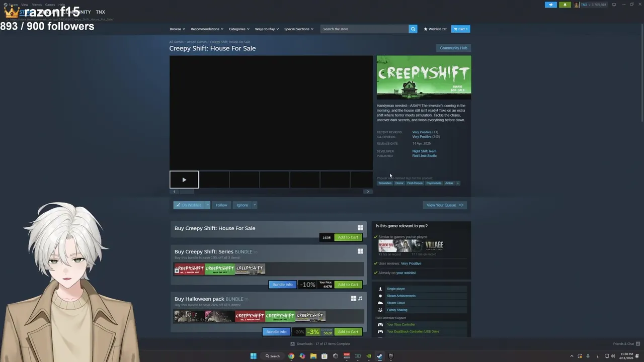644x362 pixels.
Task: Open the Downloads status icon
Action: point(293,344)
